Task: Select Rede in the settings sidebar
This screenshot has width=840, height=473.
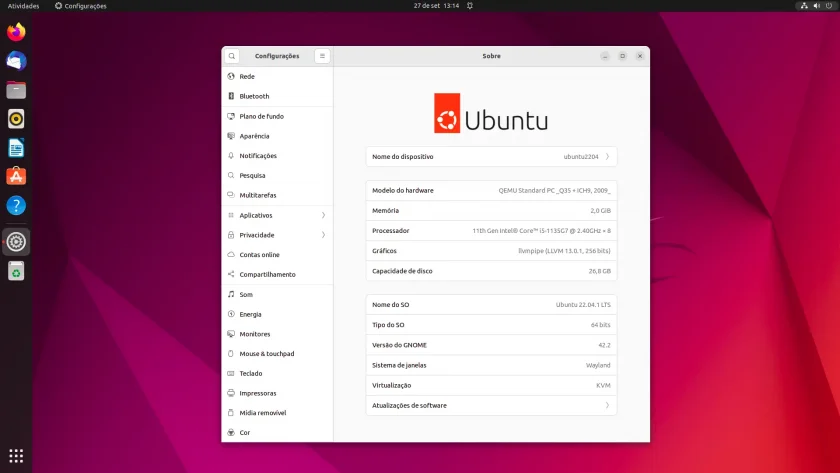Action: 277,76
